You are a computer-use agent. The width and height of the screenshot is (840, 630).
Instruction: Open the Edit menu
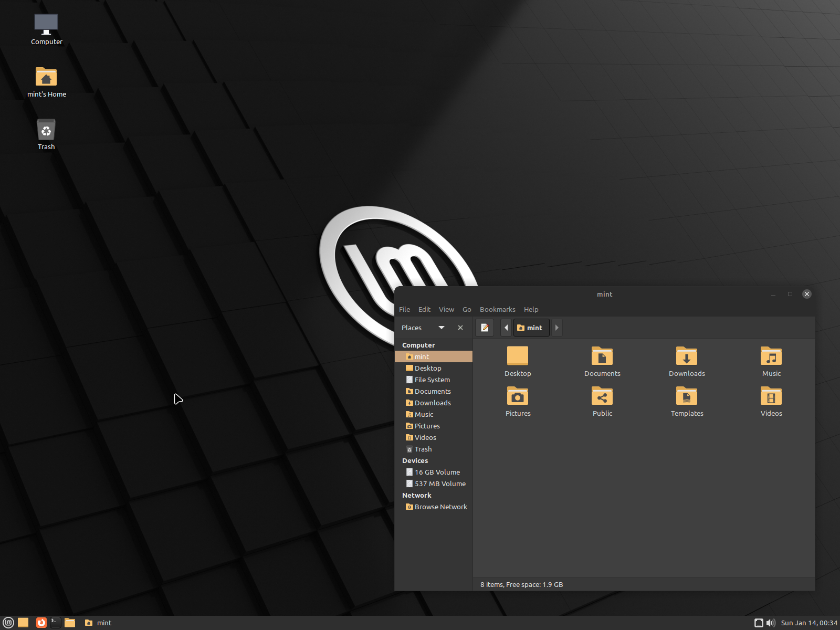pyautogui.click(x=424, y=309)
